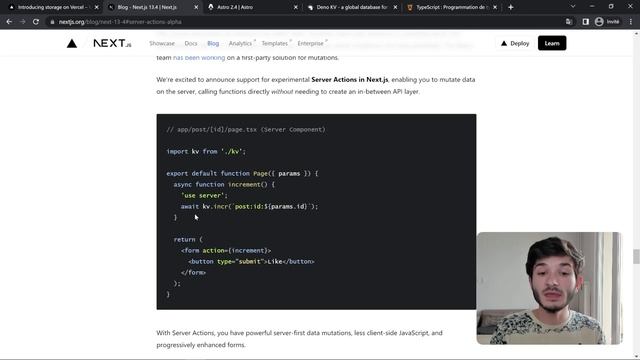640x360 pixels.
Task: Open the translate page icon
Action: (x=569, y=22)
